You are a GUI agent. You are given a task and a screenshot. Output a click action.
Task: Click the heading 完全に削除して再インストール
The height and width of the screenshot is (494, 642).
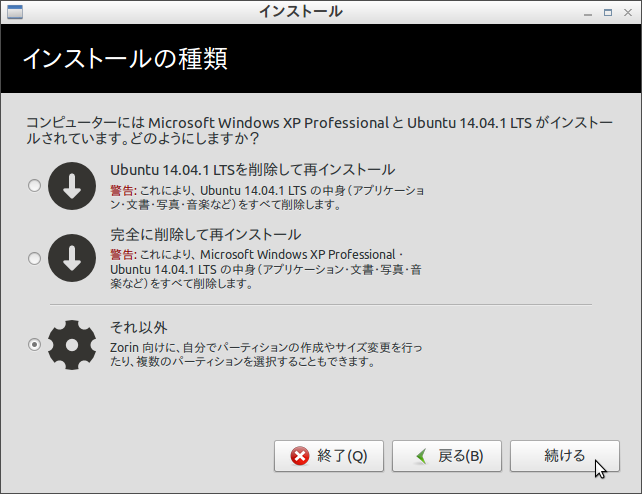(x=206, y=235)
